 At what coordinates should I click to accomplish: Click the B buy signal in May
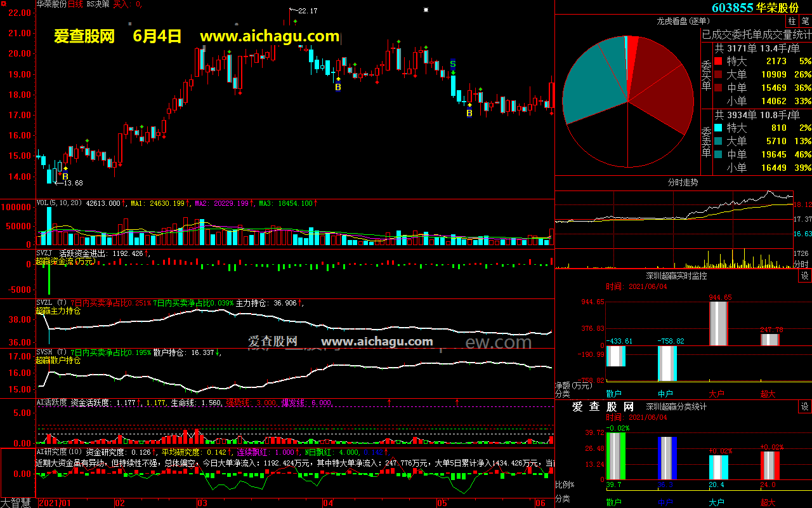469,113
